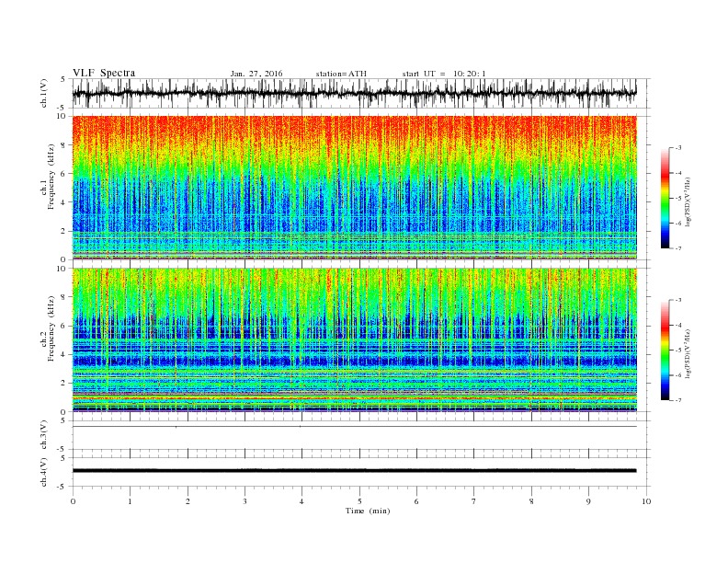Click the thick ch.4 voltage trace band
Image resolution: width=728 pixels, height=563 pixels.
[x=354, y=471]
